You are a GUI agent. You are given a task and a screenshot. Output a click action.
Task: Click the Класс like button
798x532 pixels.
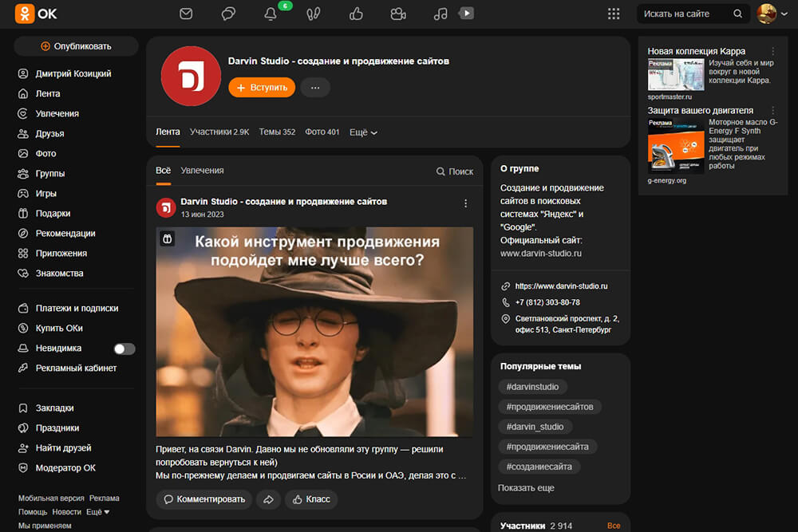[311, 499]
